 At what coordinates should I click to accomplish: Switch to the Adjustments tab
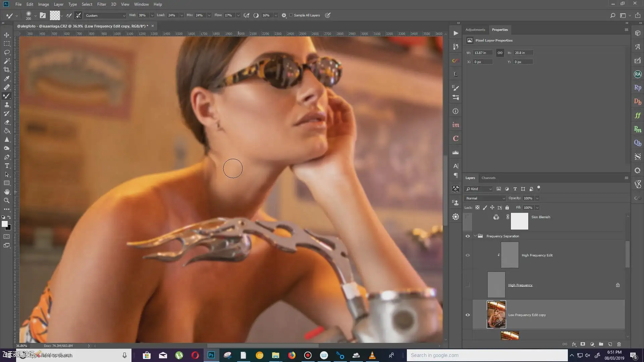click(x=475, y=30)
